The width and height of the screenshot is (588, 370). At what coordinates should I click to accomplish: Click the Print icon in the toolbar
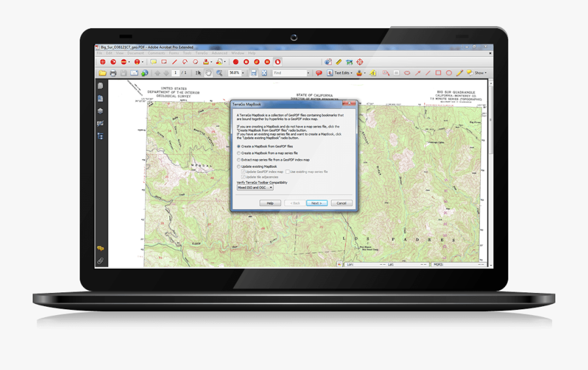coord(113,73)
